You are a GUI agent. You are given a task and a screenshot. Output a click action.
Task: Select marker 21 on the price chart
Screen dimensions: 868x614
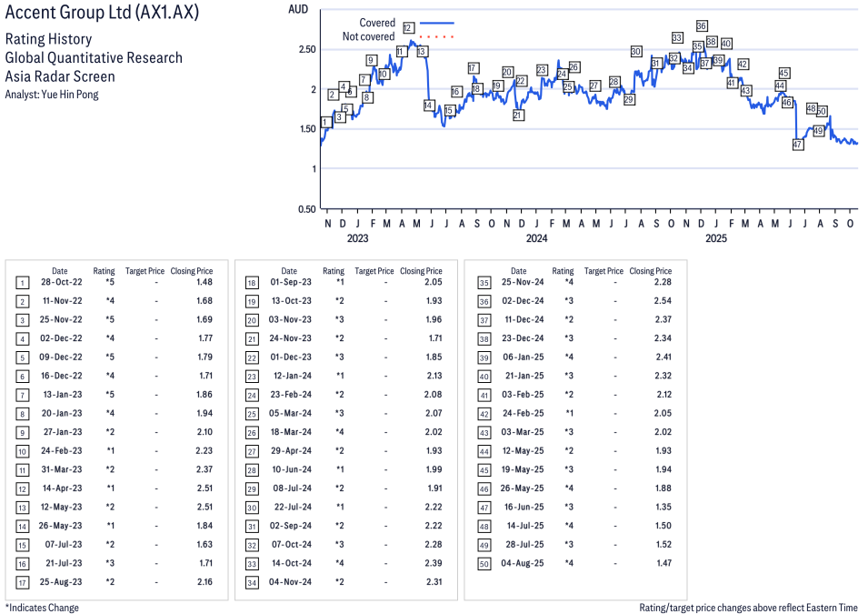tap(518, 115)
